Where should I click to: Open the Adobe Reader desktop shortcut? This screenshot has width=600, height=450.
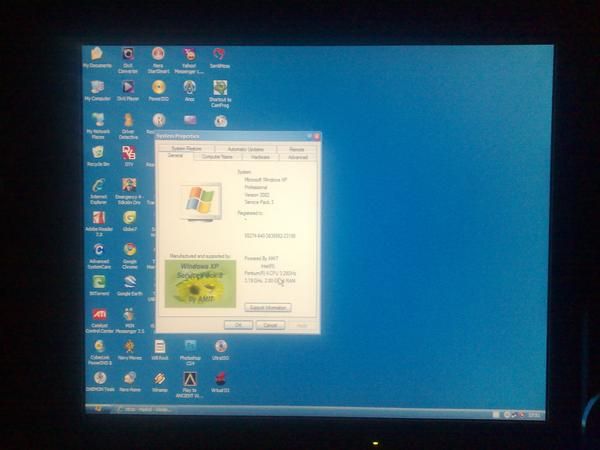coord(99,224)
